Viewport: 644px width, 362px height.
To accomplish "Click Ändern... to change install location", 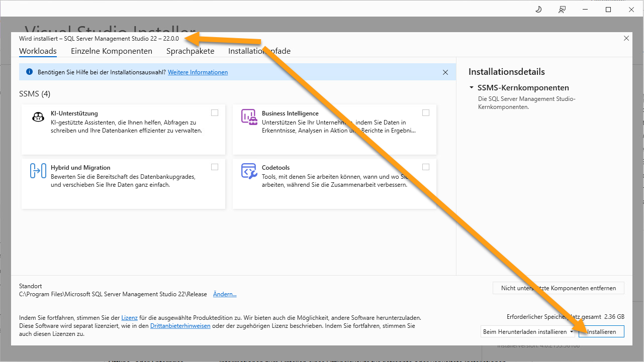I will point(225,294).
